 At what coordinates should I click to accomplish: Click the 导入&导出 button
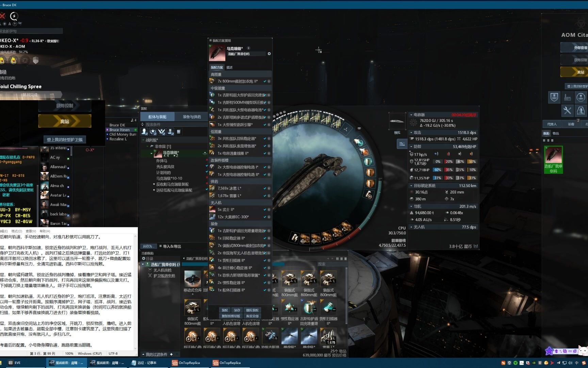pyautogui.click(x=170, y=246)
